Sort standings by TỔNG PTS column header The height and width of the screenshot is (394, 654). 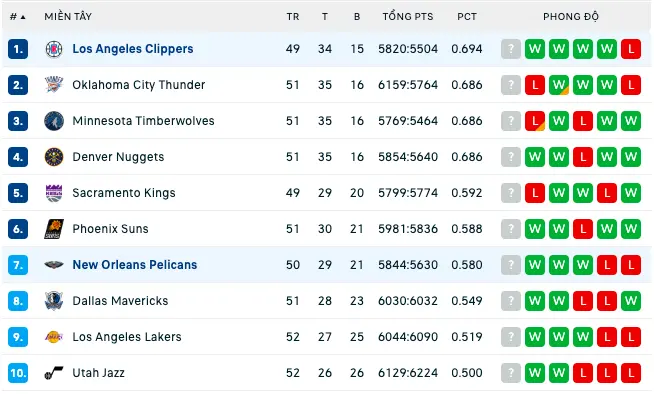point(408,17)
